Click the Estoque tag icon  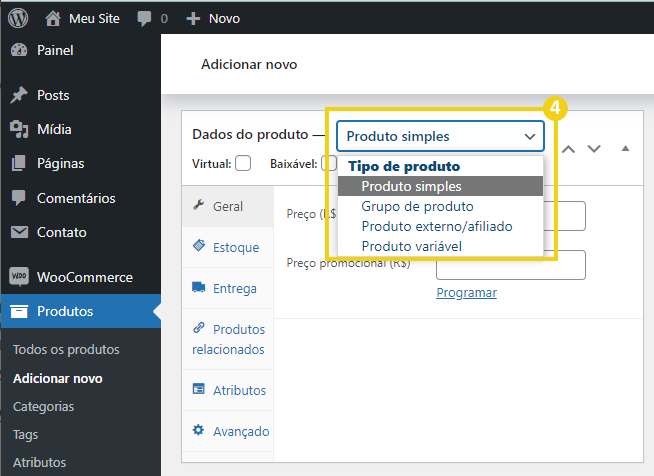tap(199, 245)
